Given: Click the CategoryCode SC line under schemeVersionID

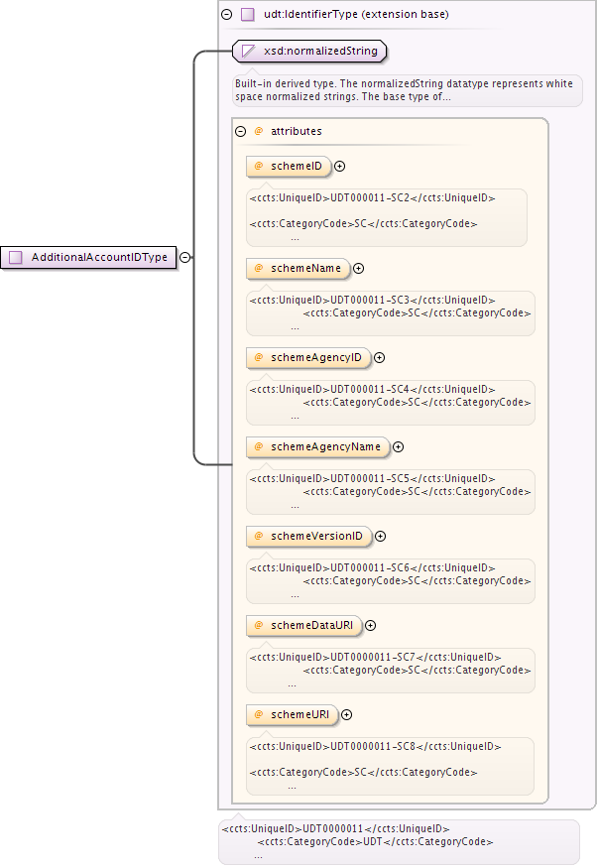Looking at the screenshot, I should 417,580.
